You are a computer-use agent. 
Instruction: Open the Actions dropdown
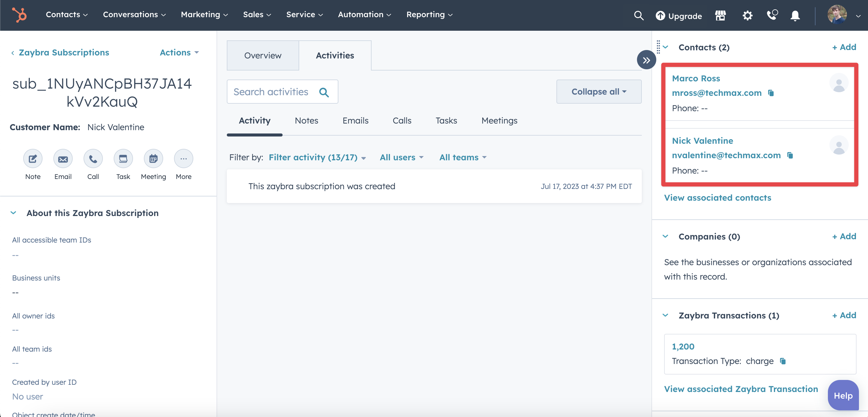[x=179, y=52]
